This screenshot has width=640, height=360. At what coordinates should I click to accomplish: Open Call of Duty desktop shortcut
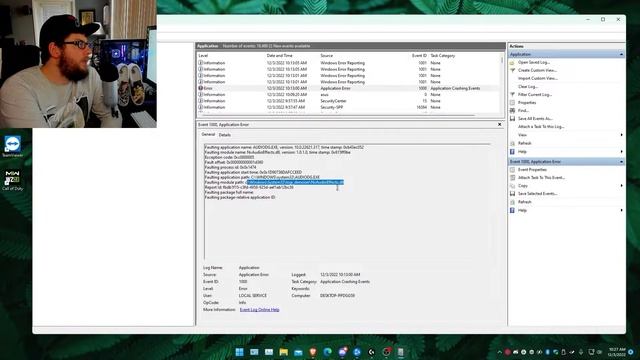pos(13,180)
